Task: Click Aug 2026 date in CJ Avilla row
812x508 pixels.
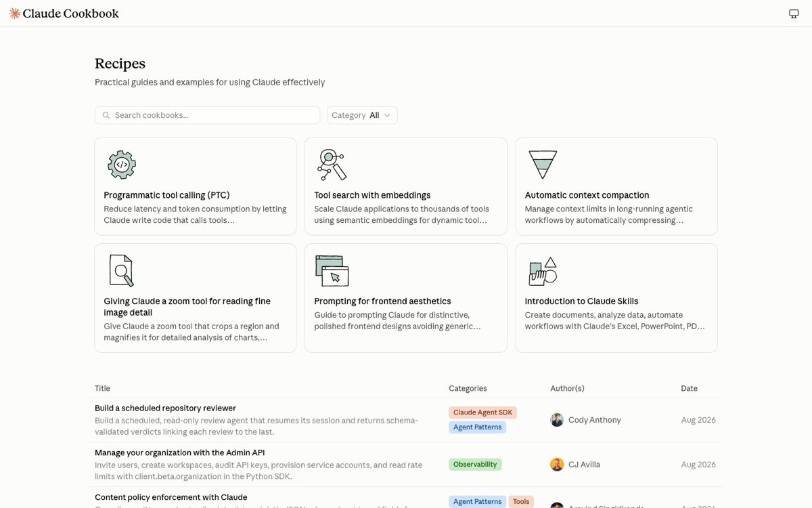Action: pyautogui.click(x=698, y=465)
